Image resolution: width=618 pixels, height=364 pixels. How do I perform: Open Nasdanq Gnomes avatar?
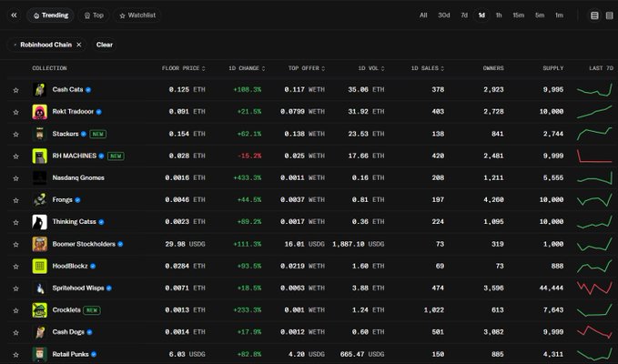39,178
